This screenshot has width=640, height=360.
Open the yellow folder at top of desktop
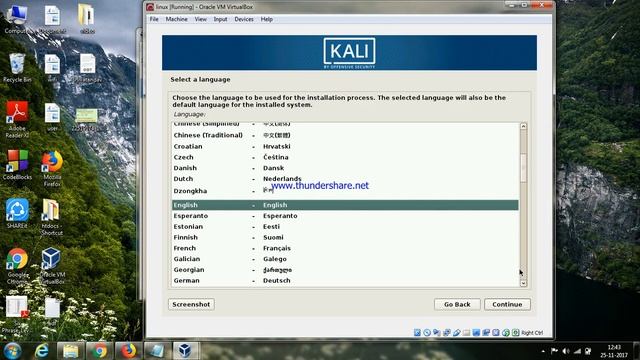coord(87,19)
